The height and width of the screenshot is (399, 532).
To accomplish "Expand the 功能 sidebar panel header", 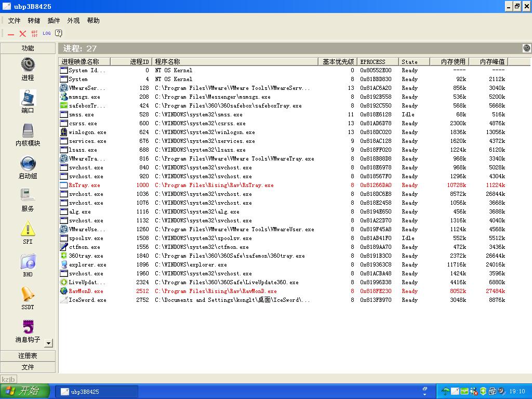I will [x=28, y=48].
